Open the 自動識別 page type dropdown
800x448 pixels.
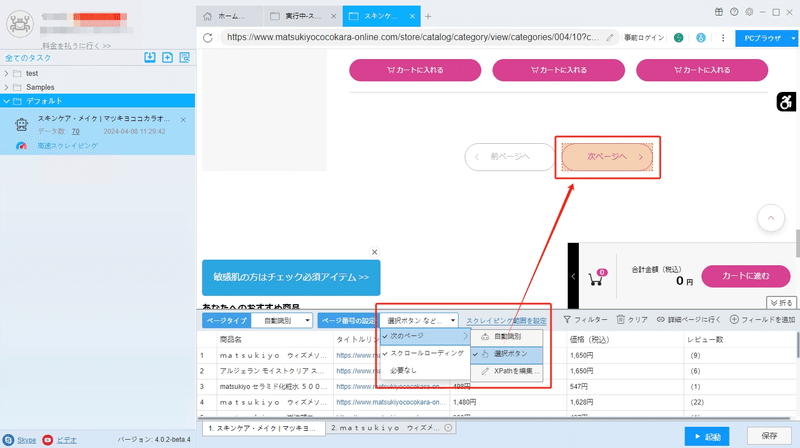pos(282,320)
